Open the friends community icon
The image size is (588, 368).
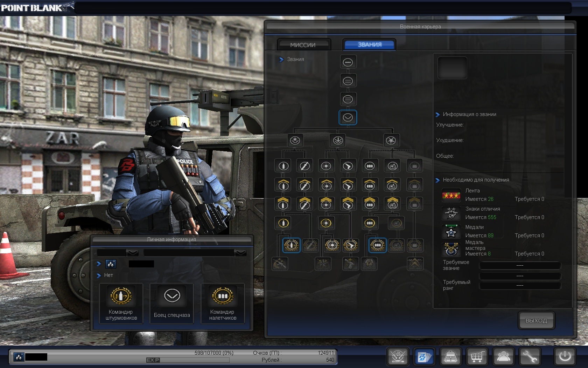coord(503,357)
